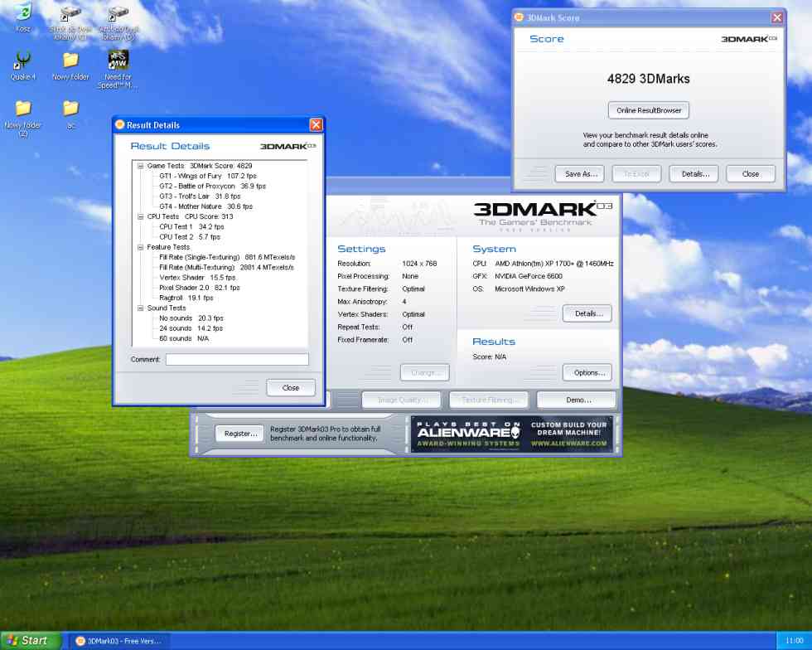
Task: Select the 'ac' folder on desktop
Action: click(71, 114)
